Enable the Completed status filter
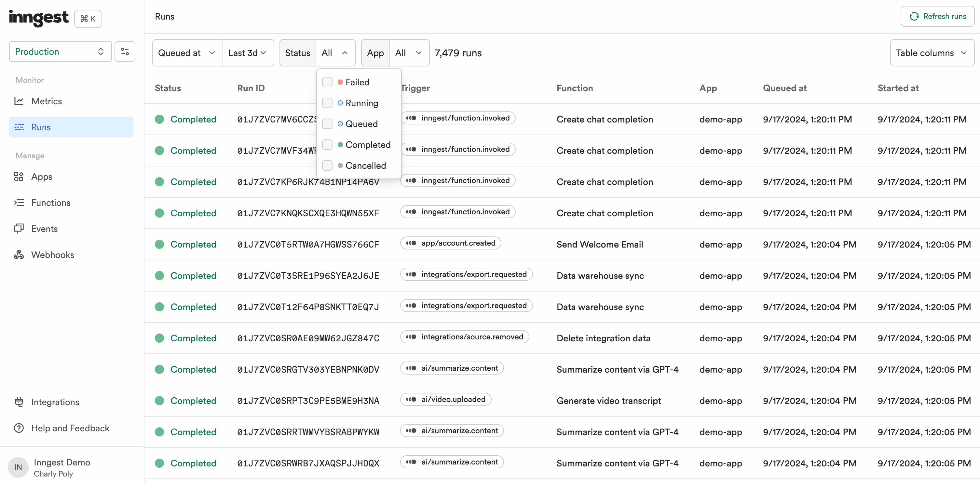Viewport: 980px width, 484px height. (x=328, y=144)
